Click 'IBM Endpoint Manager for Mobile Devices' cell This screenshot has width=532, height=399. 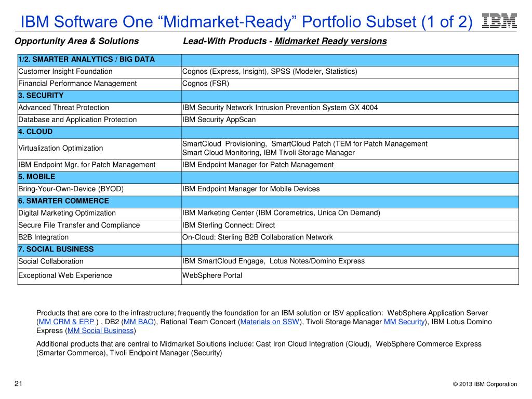pos(350,190)
